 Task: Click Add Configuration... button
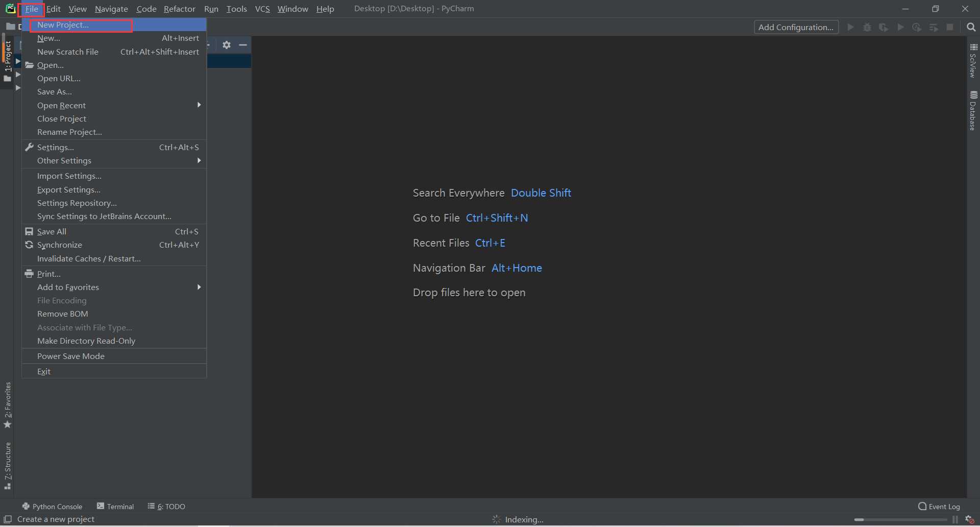point(796,28)
